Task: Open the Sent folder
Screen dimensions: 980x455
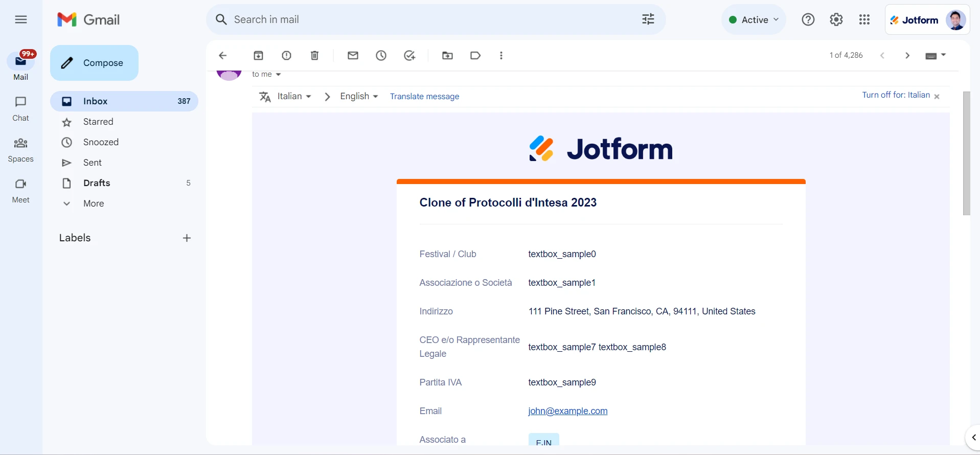Action: tap(124, 163)
